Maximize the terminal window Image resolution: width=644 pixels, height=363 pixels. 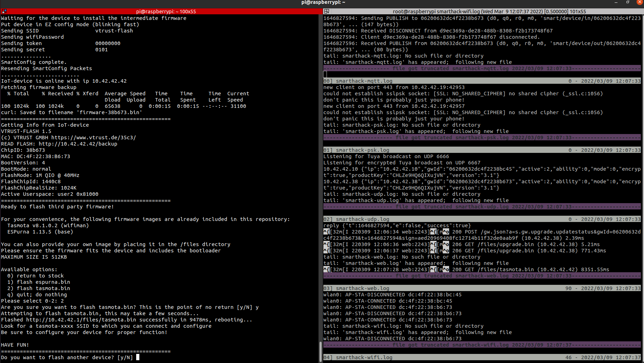[628, 2]
